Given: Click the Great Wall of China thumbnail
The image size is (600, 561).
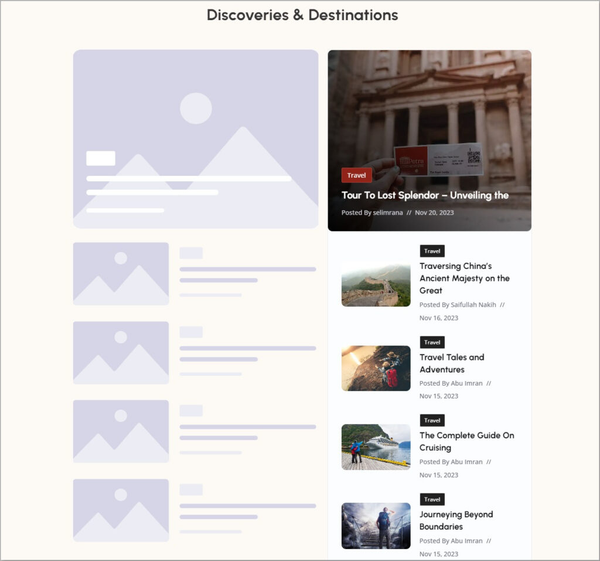Looking at the screenshot, I should 376,285.
